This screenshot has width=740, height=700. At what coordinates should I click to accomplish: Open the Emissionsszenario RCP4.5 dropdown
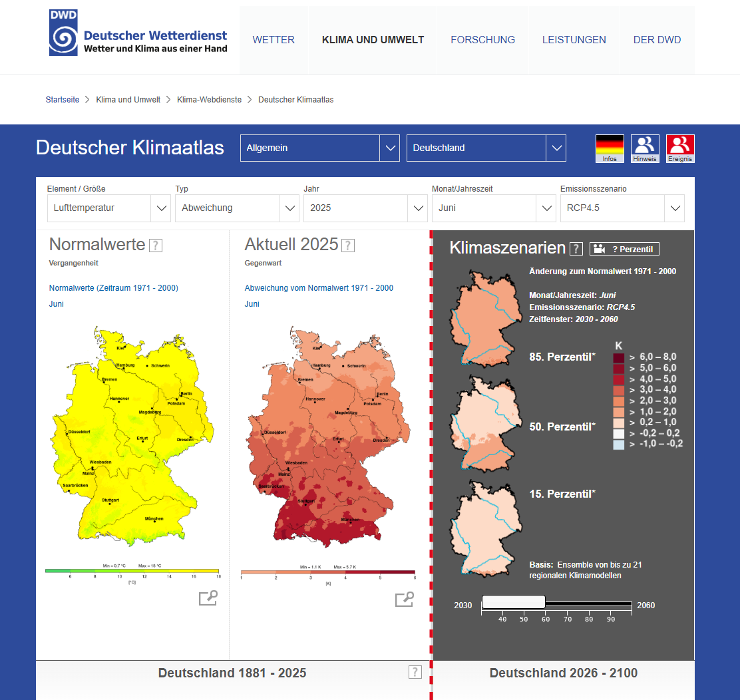(674, 208)
